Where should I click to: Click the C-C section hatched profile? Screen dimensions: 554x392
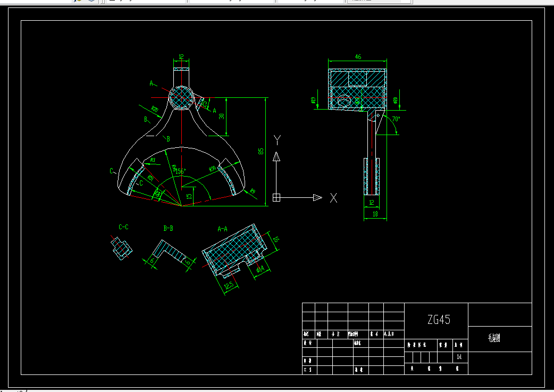click(122, 248)
